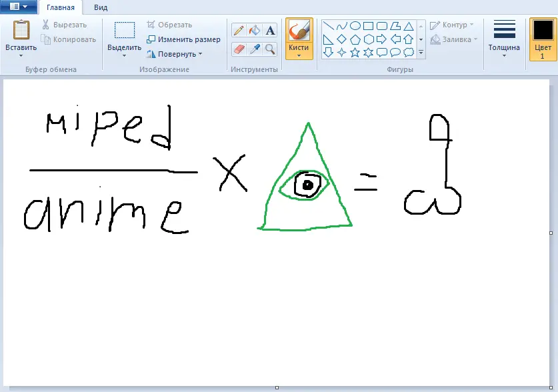This screenshot has height=392, width=558.
Task: Choose the Six-point star shape
Action: coord(368,53)
